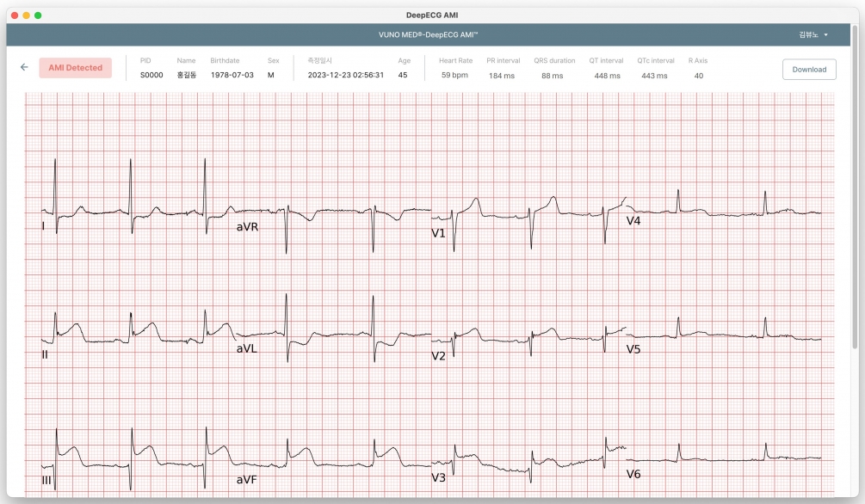The image size is (865, 504).
Task: Click the green maximize window button
Action: (x=38, y=15)
